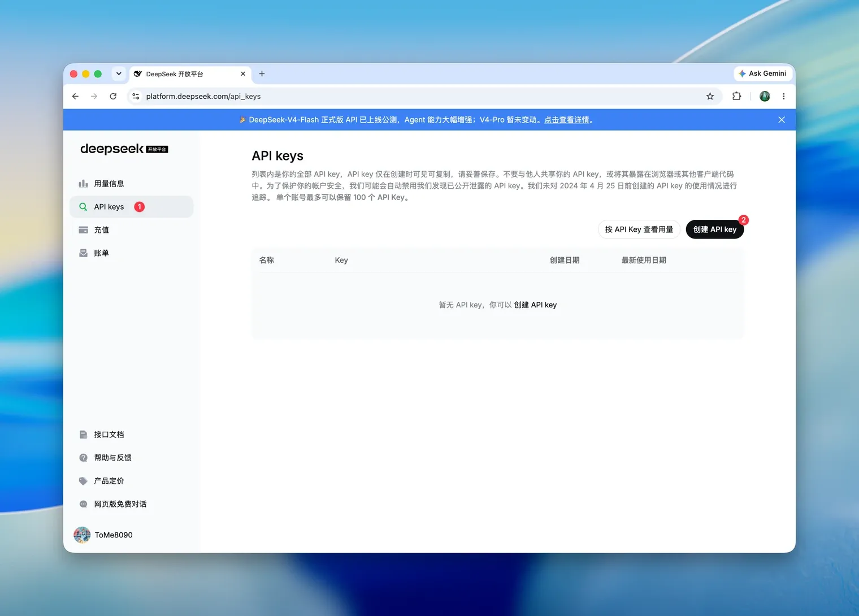Go back in browser history

pyautogui.click(x=75, y=97)
